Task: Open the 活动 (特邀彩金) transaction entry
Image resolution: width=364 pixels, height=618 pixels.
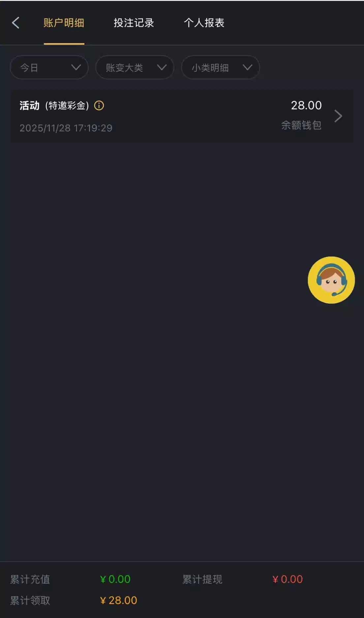Action: [x=182, y=116]
